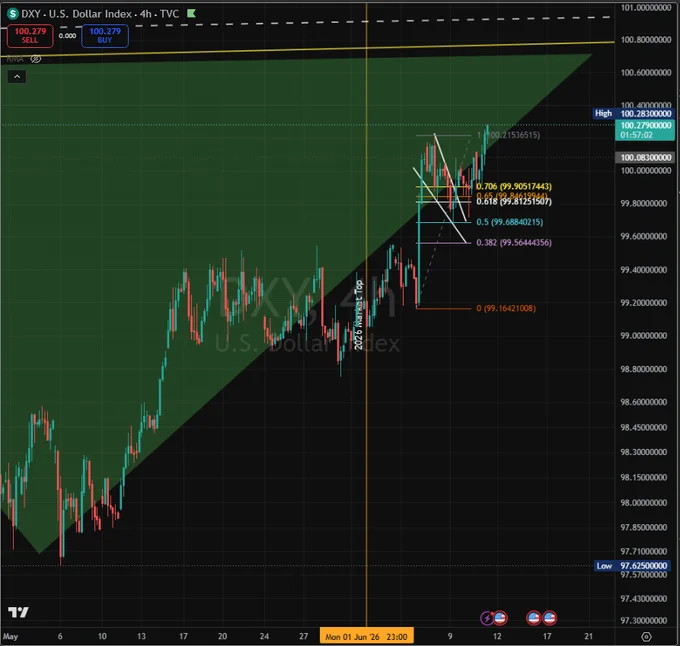
Task: Click the 100.08300000 crosshair price label
Action: point(645,157)
